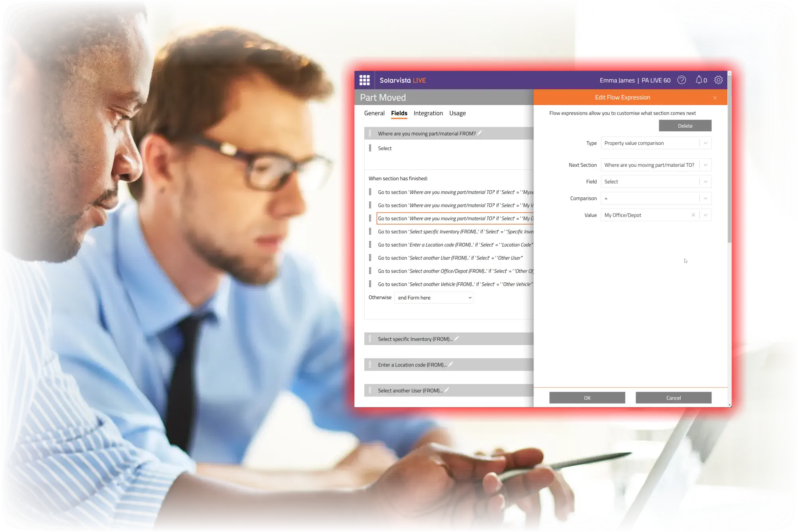
Task: Select the Fields tab
Action: coord(399,112)
